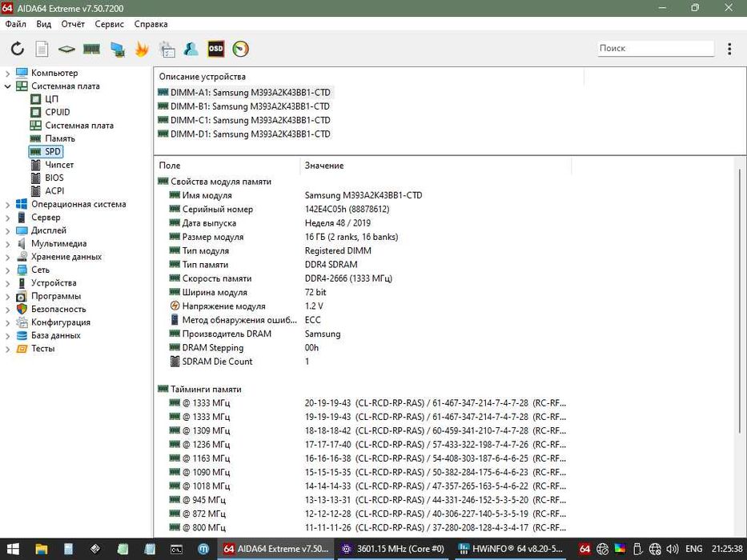Select the DIMM-D1 Samsung module row
The height and width of the screenshot is (560, 747).
pyautogui.click(x=244, y=134)
